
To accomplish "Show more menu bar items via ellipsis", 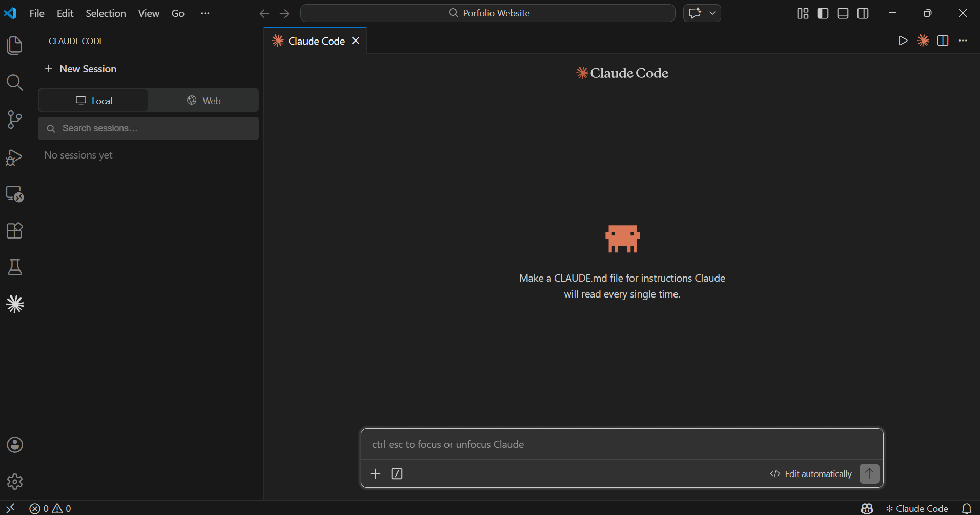I will pos(205,13).
